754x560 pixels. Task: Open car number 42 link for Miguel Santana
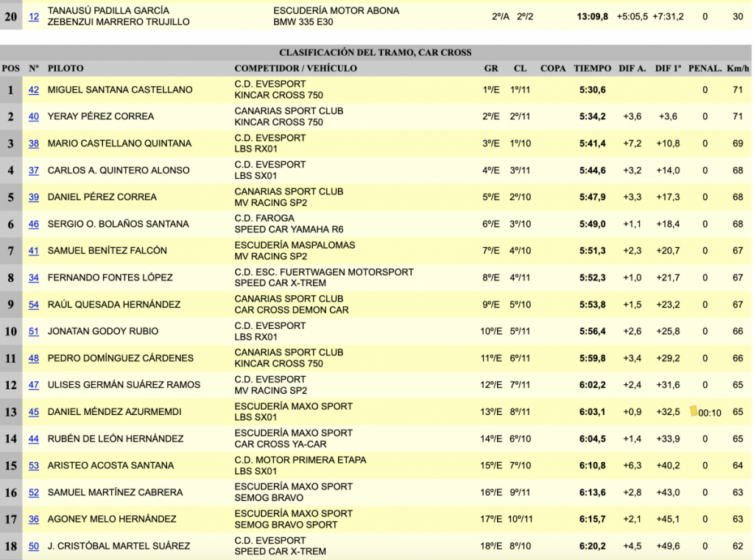click(34, 90)
